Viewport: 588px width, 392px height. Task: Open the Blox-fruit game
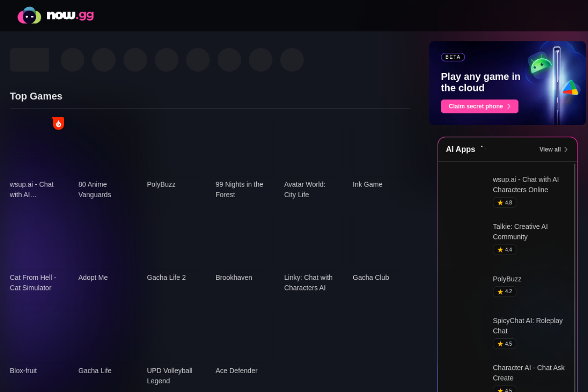pyautogui.click(x=23, y=371)
